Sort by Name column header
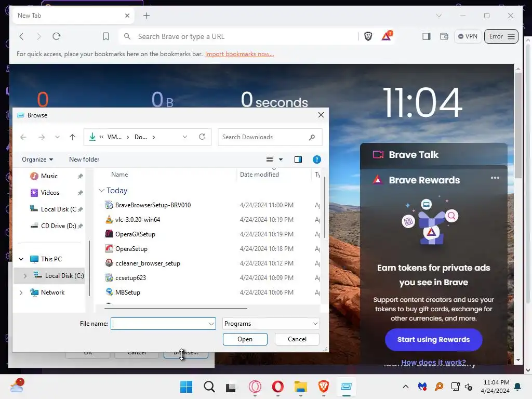This screenshot has height=399, width=532. coord(119,175)
